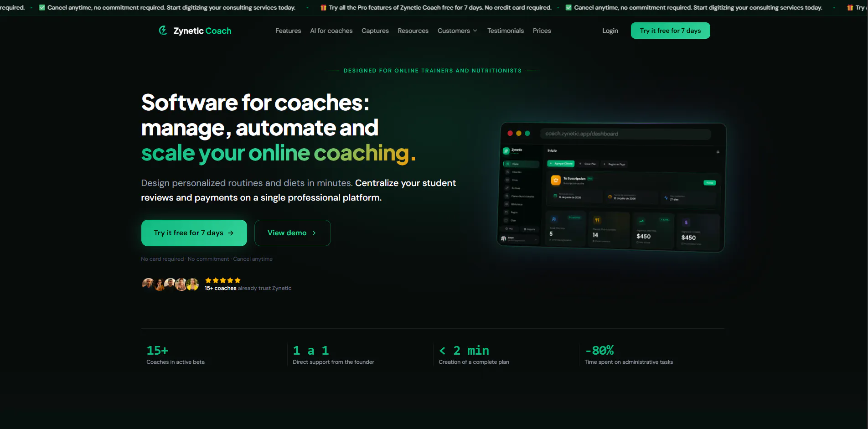Click the preview's 'coach.zynetic.app/dashboard' address bar
Image resolution: width=868 pixels, height=429 pixels.
625,134
